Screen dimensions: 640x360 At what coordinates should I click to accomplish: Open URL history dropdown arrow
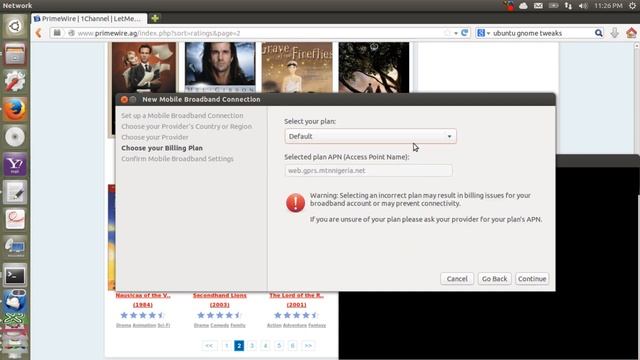[456, 33]
